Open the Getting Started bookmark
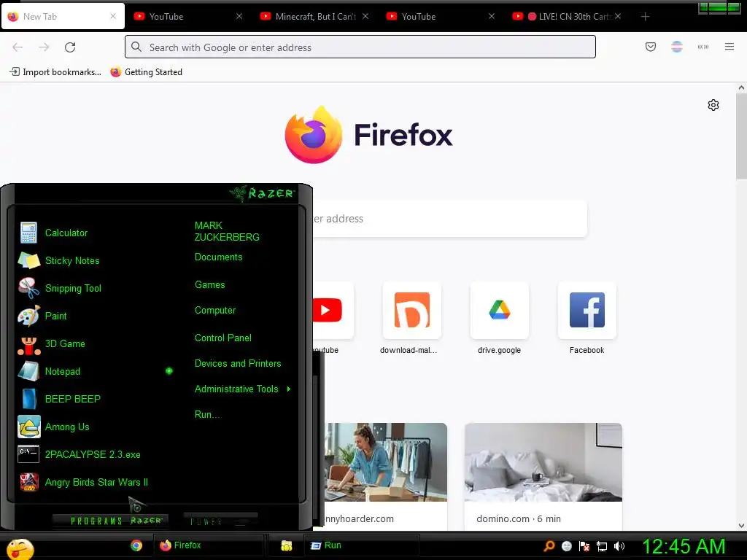Screen dimensions: 747x560 (x=146, y=72)
